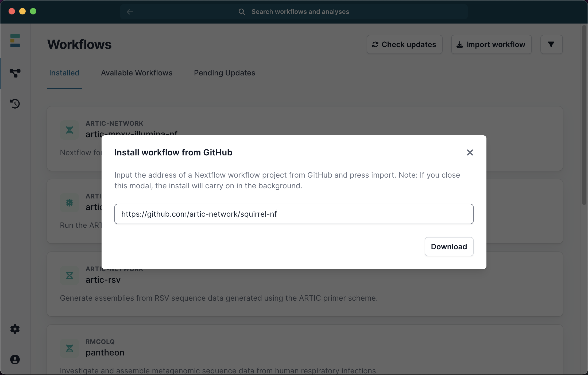
Task: Switch to the Installed tab
Action: [x=64, y=73]
